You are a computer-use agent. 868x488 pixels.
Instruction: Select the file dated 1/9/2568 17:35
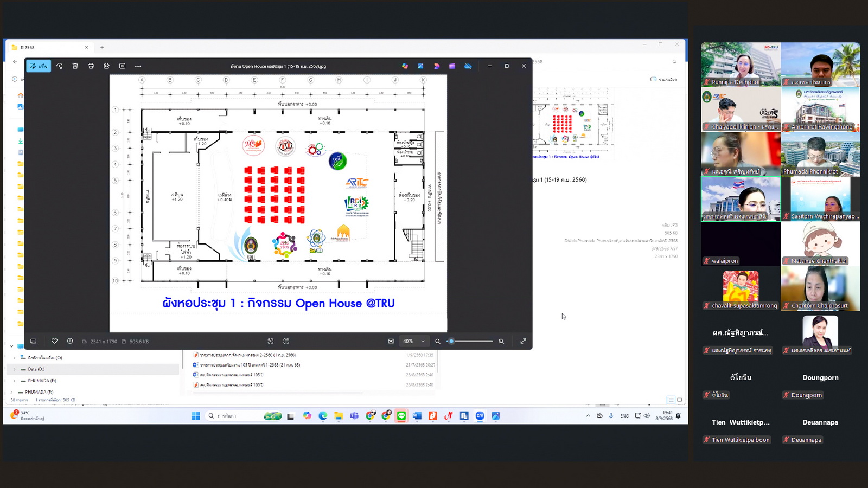pos(314,355)
